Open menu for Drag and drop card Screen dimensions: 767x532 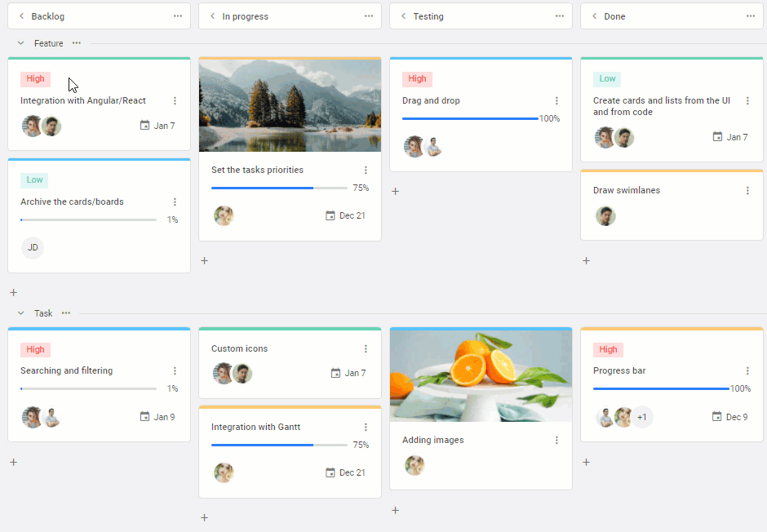(x=556, y=100)
